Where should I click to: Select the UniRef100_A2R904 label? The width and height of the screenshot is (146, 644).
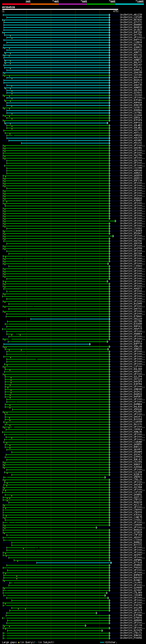point(131,467)
